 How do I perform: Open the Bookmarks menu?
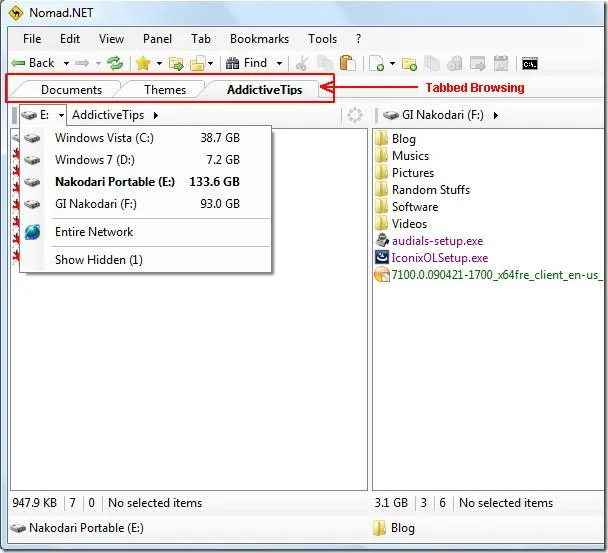(259, 39)
